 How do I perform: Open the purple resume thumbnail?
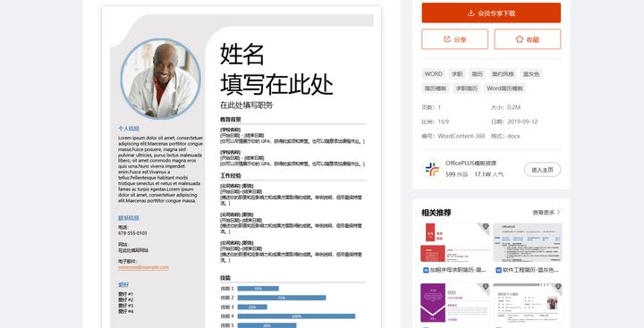[455, 303]
